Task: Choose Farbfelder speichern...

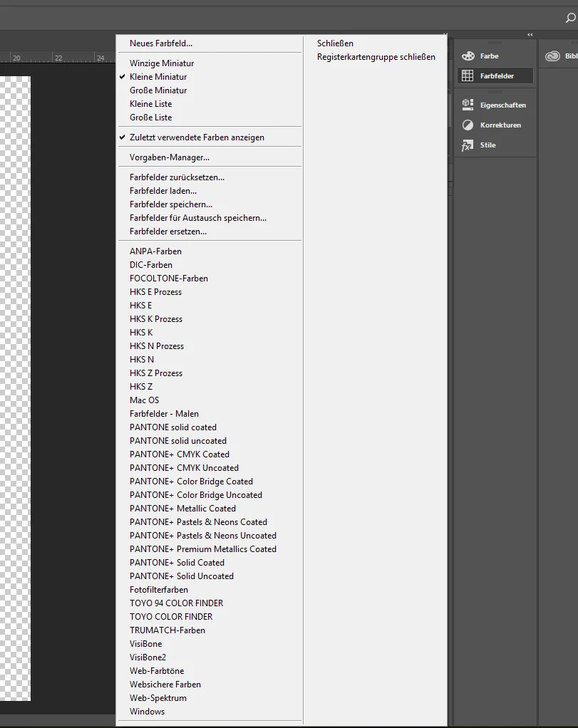Action: [x=171, y=204]
